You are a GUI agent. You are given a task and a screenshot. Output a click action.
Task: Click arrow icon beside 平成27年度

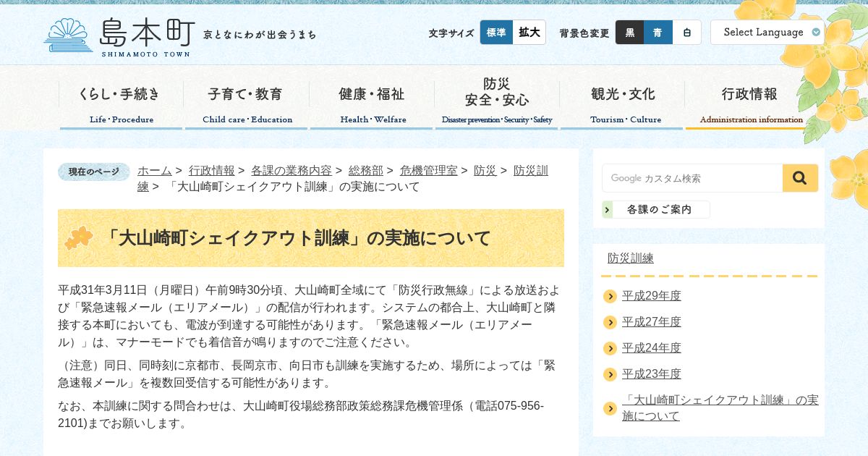[x=610, y=322]
